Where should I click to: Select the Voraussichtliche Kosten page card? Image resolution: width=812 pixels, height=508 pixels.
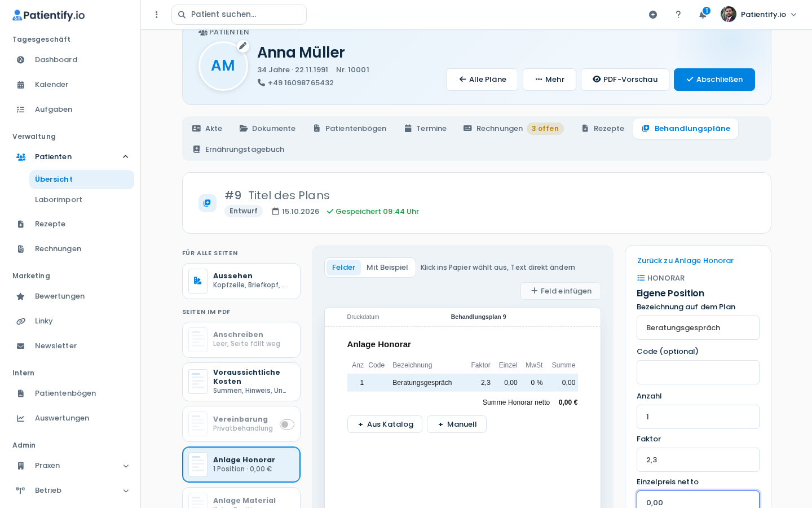point(241,382)
